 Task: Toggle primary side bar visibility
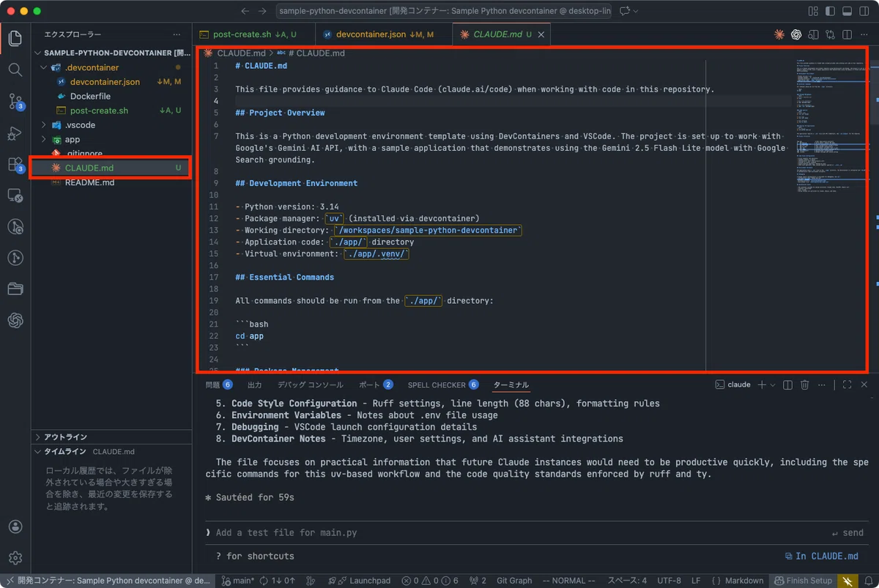(x=830, y=11)
